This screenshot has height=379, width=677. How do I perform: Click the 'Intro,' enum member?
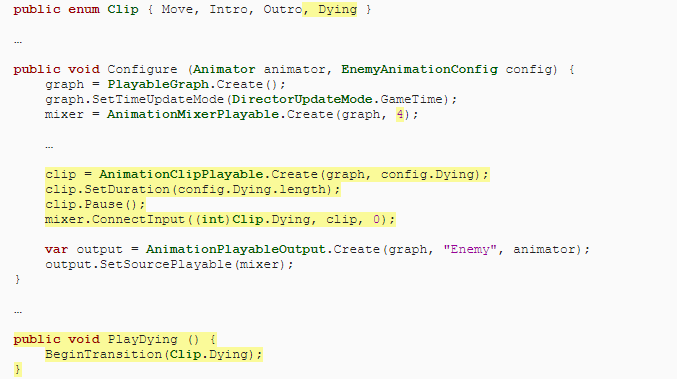pos(232,9)
